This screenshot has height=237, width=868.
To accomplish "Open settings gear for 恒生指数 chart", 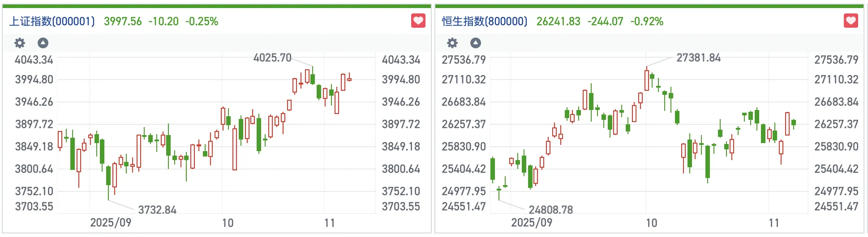I will click(x=452, y=43).
